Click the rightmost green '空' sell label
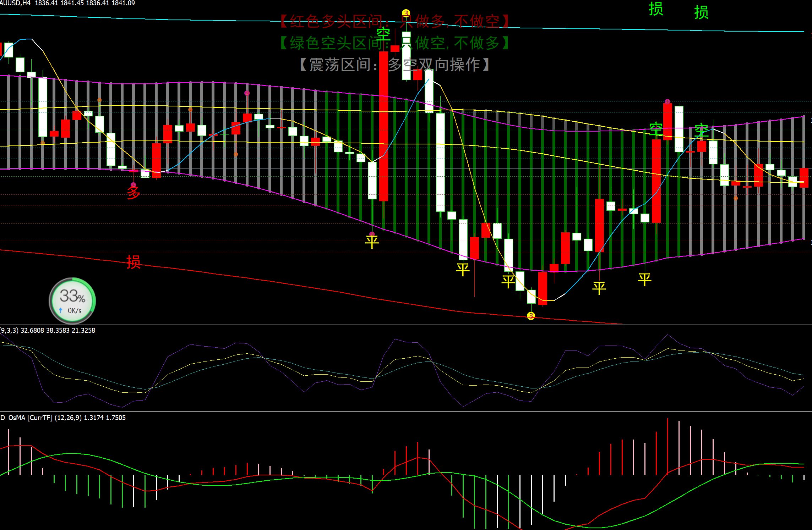 (x=701, y=130)
